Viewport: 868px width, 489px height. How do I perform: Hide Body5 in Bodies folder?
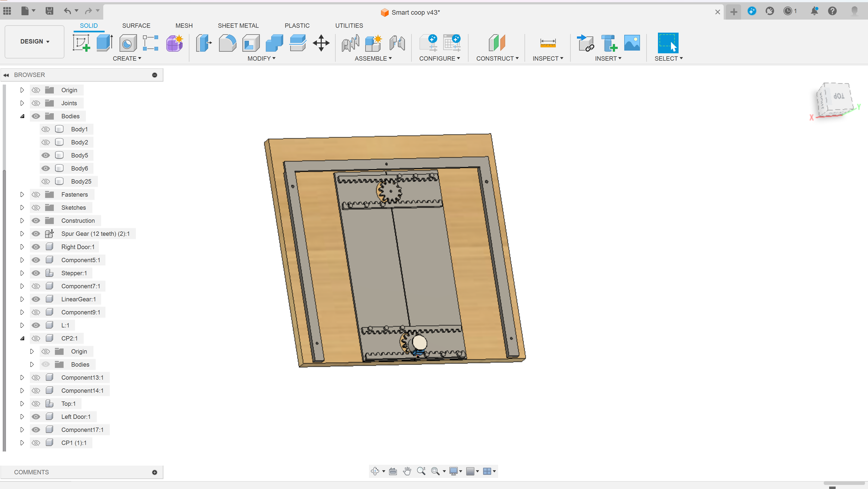coord(46,155)
